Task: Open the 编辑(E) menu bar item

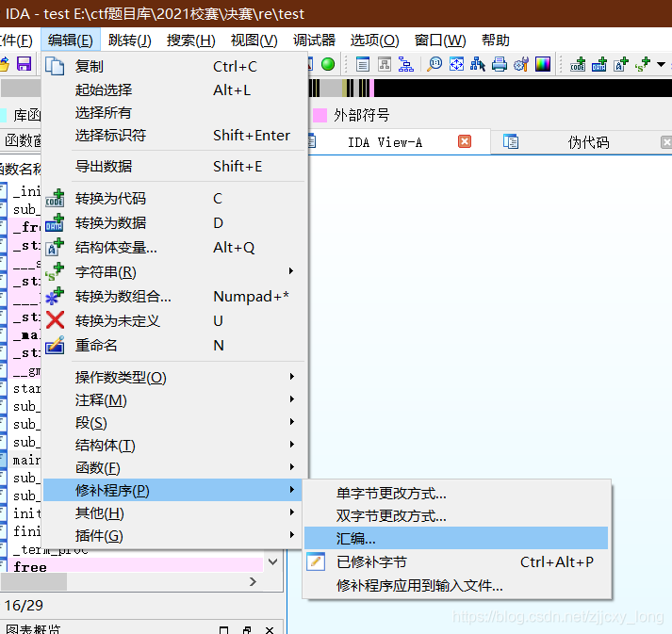Action: pos(71,41)
